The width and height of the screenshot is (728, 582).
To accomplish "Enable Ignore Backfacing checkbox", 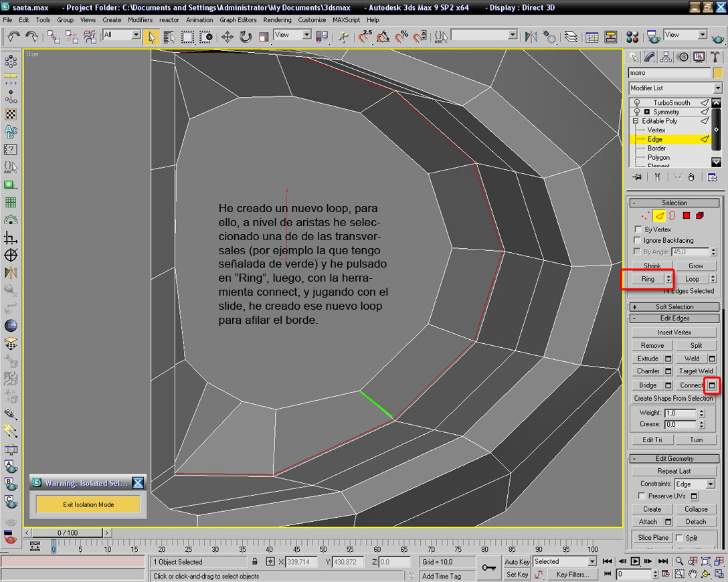I will coord(638,240).
